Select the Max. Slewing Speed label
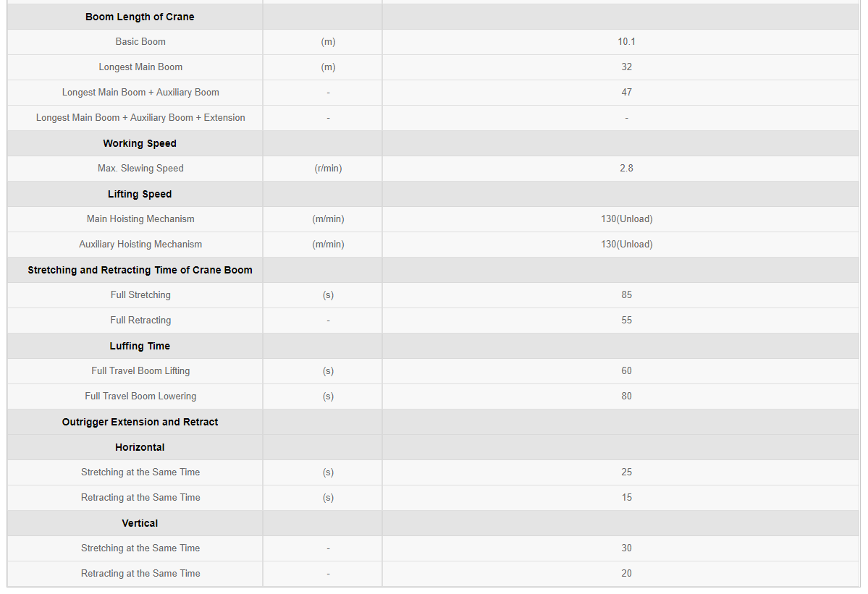Viewport: 868px width, 594px height. pos(140,168)
